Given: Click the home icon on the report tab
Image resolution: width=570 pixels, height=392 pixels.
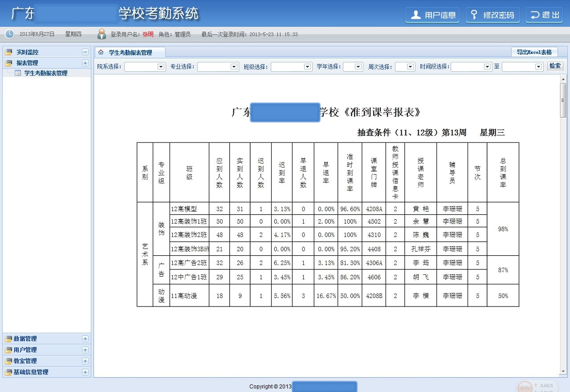Looking at the screenshot, I should (x=101, y=52).
